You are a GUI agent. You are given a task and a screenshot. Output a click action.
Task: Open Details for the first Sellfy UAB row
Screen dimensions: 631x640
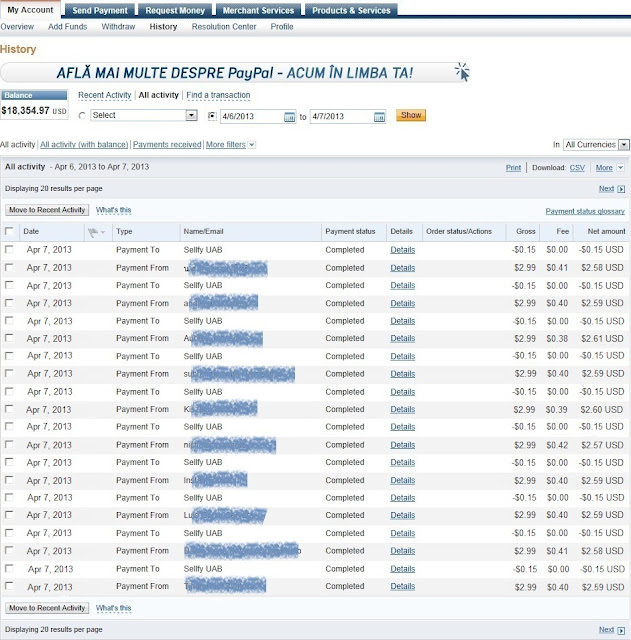click(402, 250)
